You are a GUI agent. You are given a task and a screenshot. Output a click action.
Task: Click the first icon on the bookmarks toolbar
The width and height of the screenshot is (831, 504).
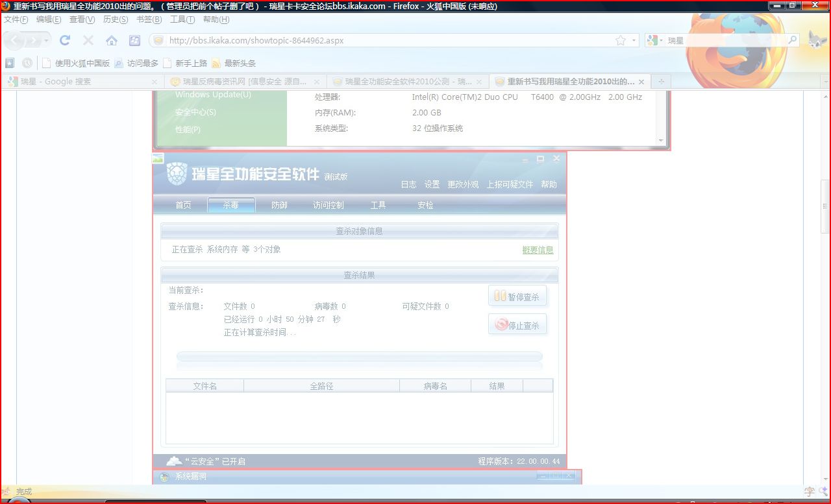10,63
